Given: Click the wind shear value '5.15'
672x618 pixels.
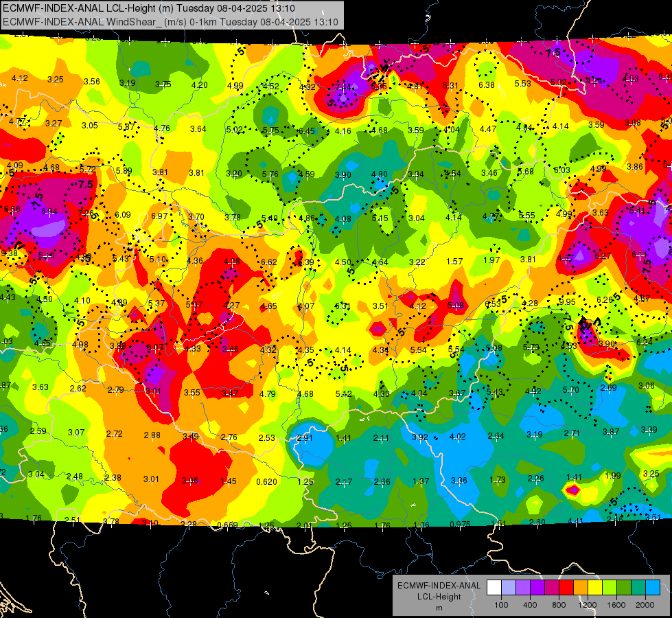Looking at the screenshot, I should click(x=380, y=218).
